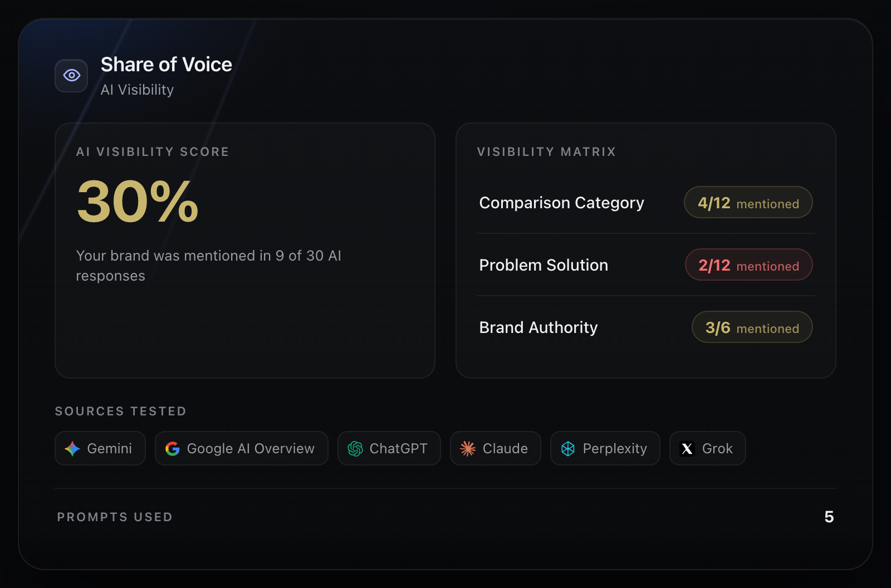Image resolution: width=891 pixels, height=588 pixels.
Task: Click the prompts used count 5
Action: coord(829,517)
